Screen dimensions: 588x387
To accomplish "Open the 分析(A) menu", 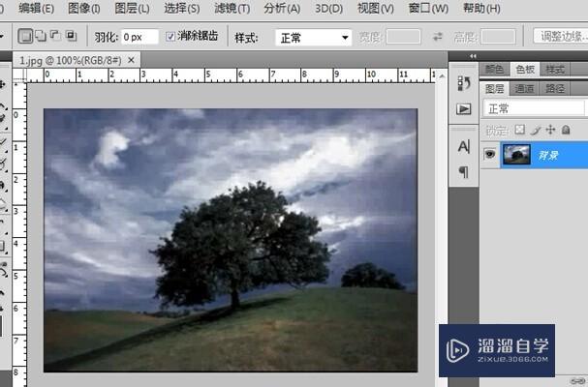I will pyautogui.click(x=282, y=9).
